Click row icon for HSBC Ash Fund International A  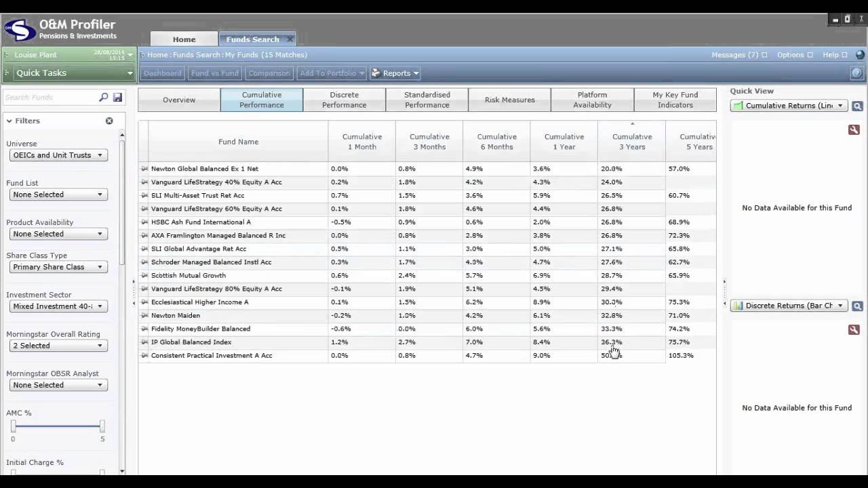144,222
